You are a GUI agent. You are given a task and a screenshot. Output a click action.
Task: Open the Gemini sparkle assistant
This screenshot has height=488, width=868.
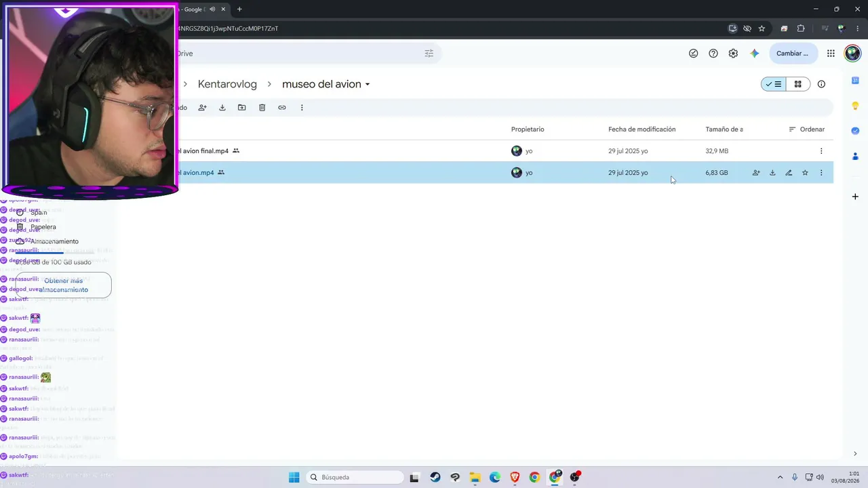[x=754, y=54]
